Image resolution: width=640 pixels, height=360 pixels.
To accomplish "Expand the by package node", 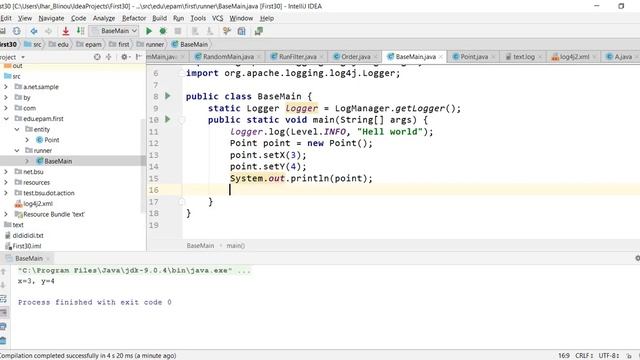I will tap(6, 98).
